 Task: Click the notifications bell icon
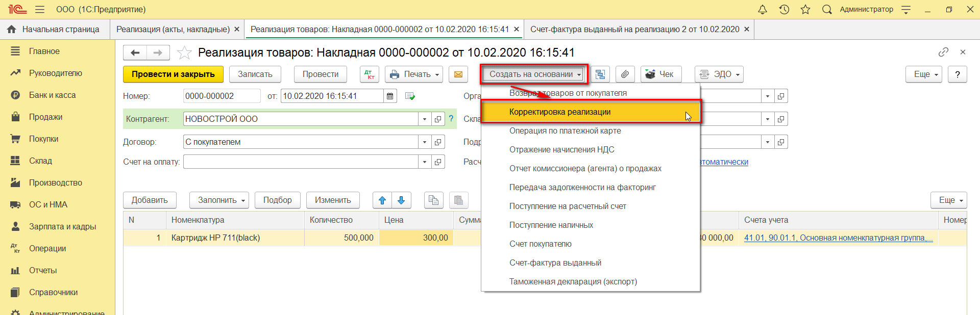(x=763, y=9)
